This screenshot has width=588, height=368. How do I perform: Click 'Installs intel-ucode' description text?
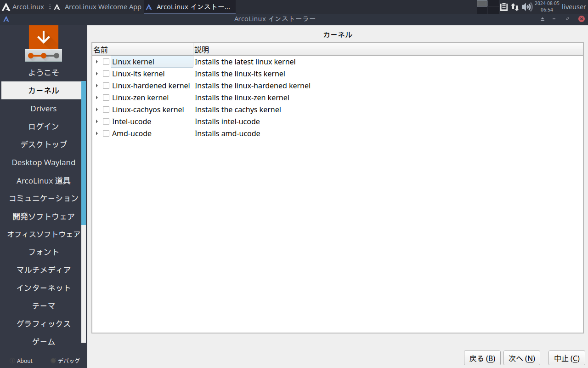(227, 121)
